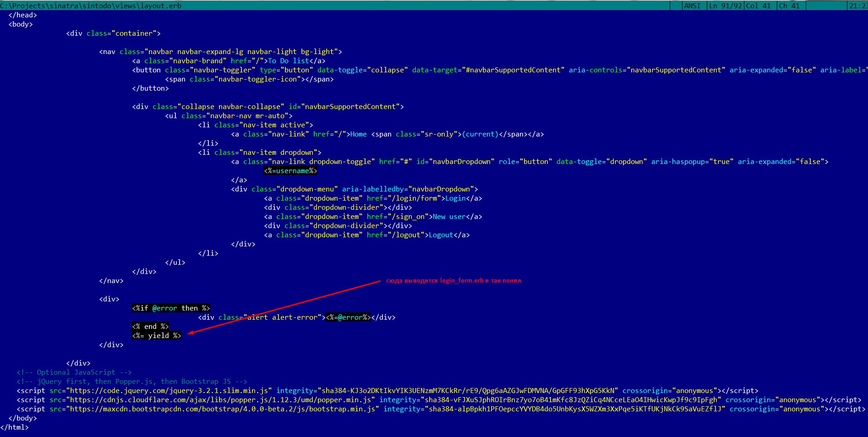
Task: Click aria-controls="navbarSupportedContent" attribute
Action: tap(647, 70)
